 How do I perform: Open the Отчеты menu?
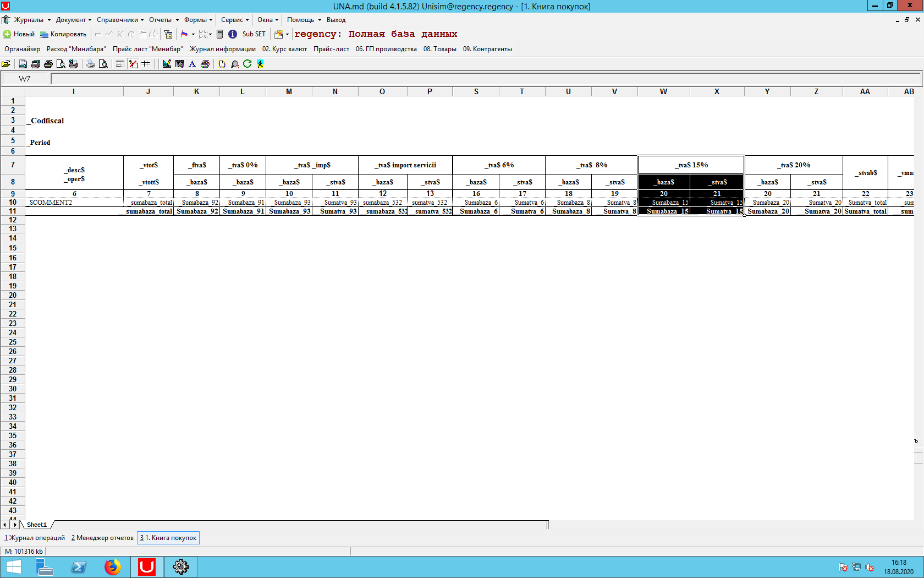click(x=163, y=20)
